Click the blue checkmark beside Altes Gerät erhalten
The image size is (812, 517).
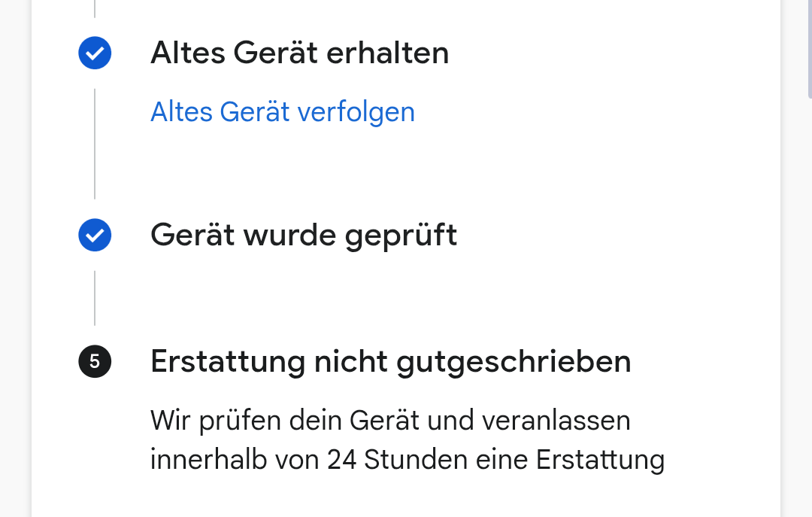[95, 53]
